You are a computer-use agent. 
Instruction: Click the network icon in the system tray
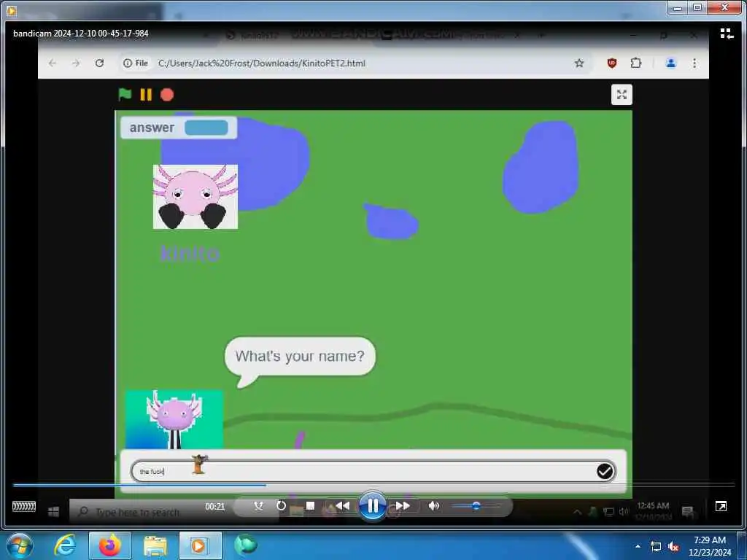(656, 547)
